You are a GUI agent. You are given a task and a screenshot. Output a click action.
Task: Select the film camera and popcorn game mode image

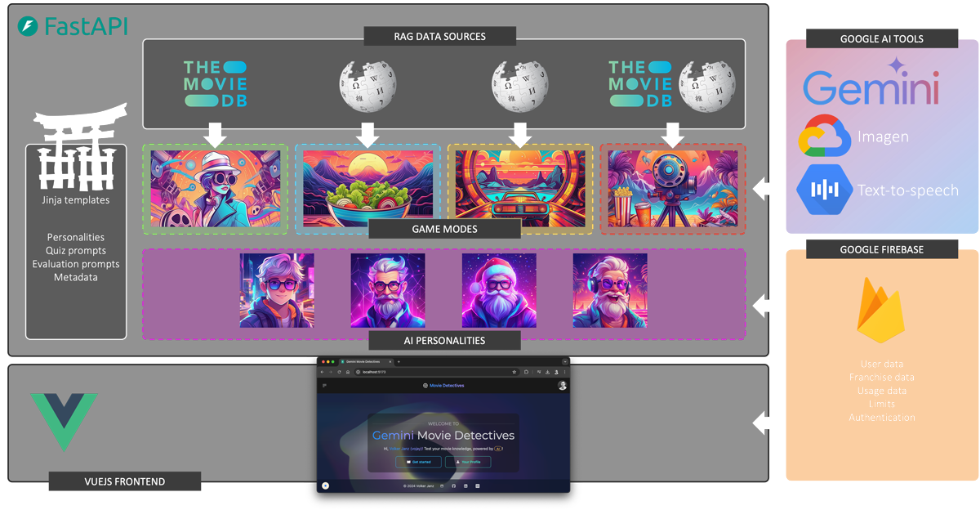(673, 189)
